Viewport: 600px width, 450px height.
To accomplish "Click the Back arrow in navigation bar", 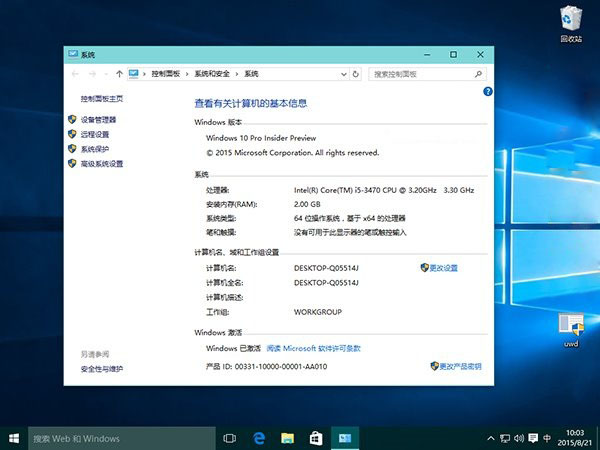I will click(x=77, y=74).
